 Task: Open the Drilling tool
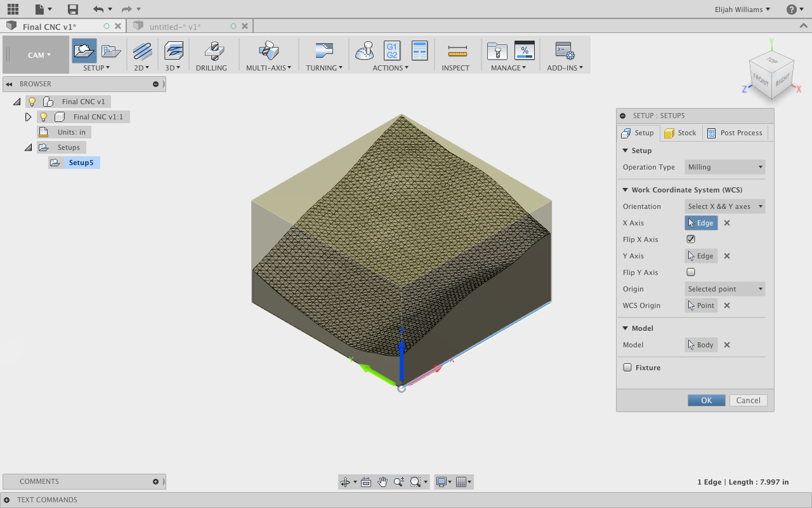coord(213,51)
